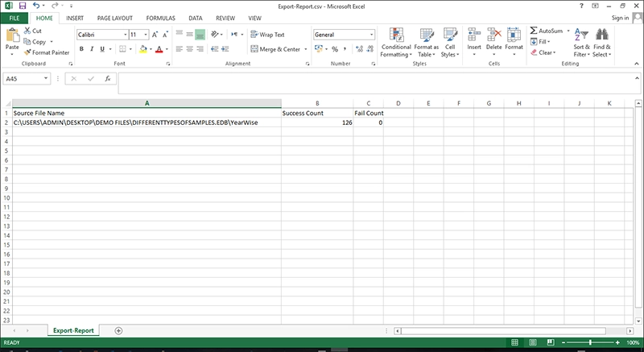The image size is (644, 352).
Task: Switch to the REVIEW tab
Action: pos(225,18)
